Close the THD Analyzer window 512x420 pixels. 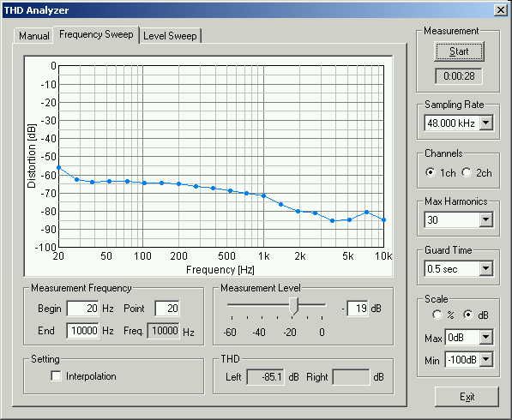(500, 10)
